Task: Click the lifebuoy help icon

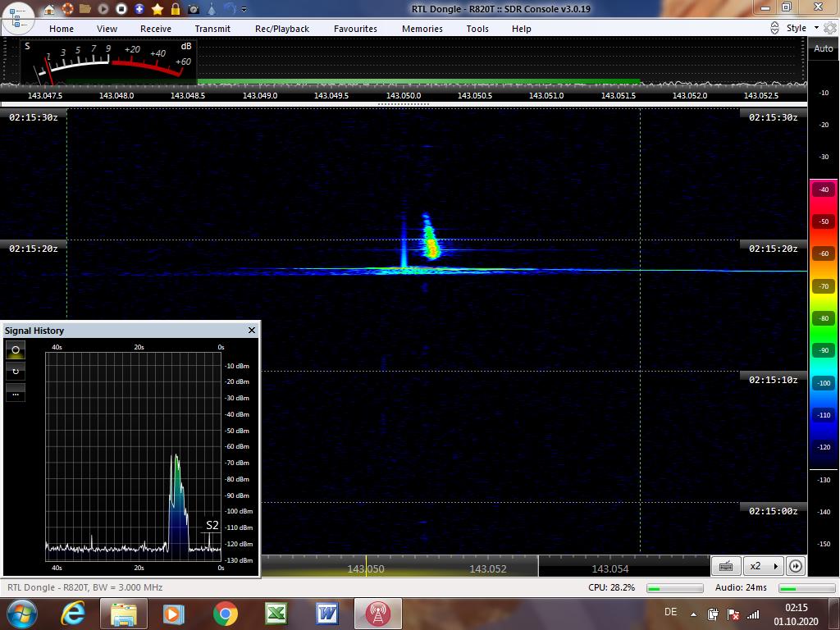Action: (67, 8)
